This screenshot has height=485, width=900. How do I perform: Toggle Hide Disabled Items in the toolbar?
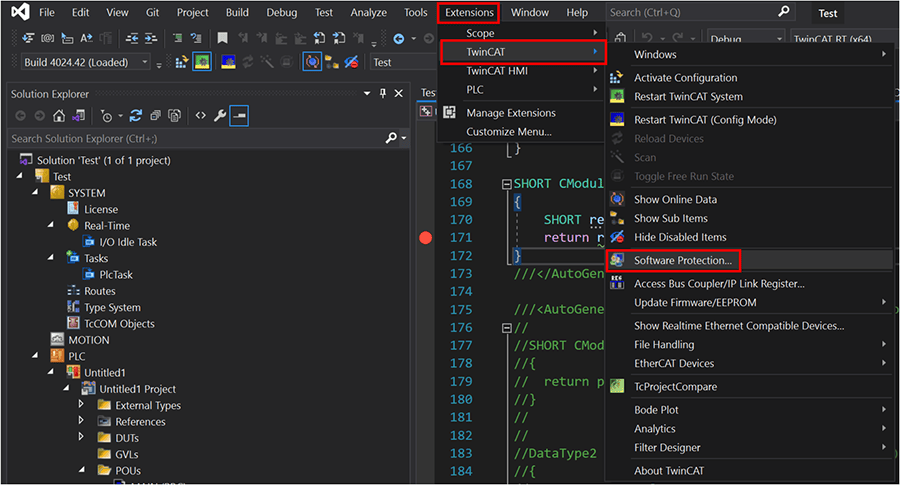click(351, 62)
